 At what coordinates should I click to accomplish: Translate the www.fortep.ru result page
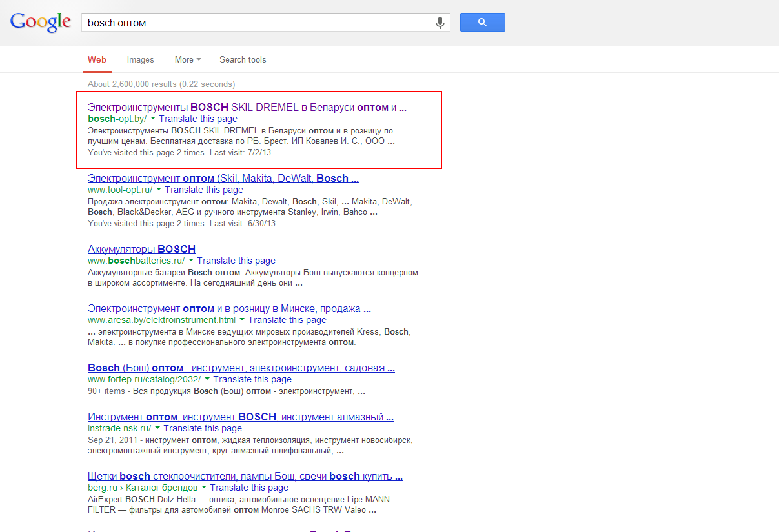pos(252,379)
